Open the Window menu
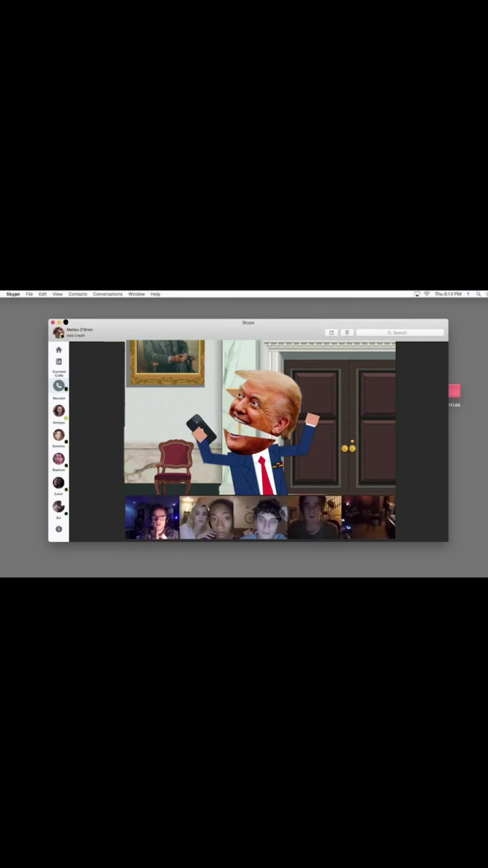The width and height of the screenshot is (488, 868). [136, 294]
